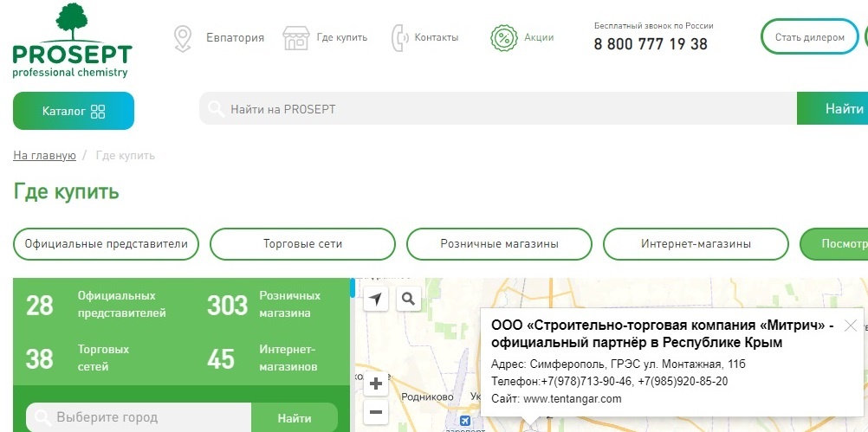Click the partially visible Посмотр... green button

[834, 244]
